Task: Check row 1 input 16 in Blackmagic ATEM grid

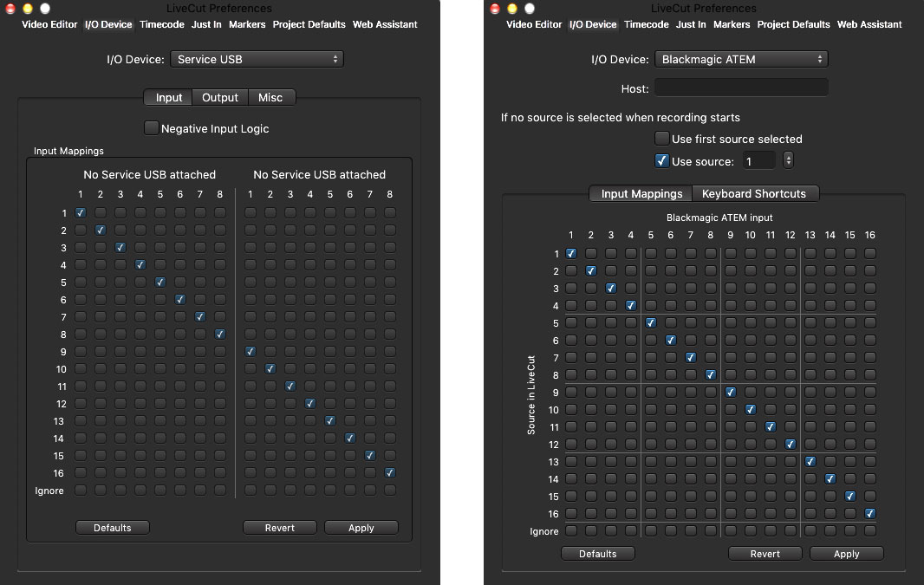Action: tap(869, 253)
